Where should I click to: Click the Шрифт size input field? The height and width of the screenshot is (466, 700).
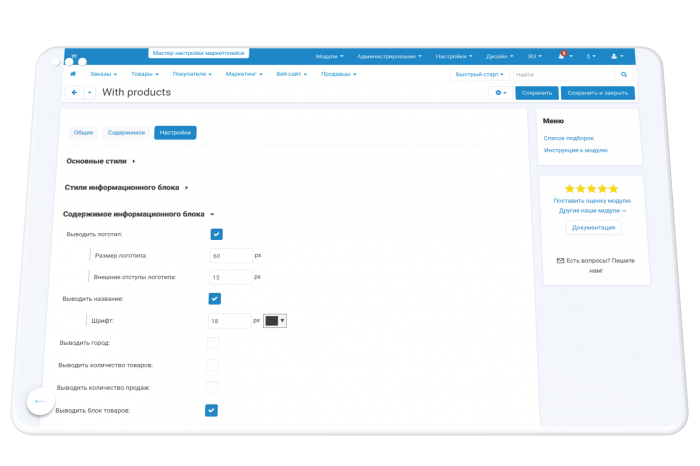[x=229, y=321]
